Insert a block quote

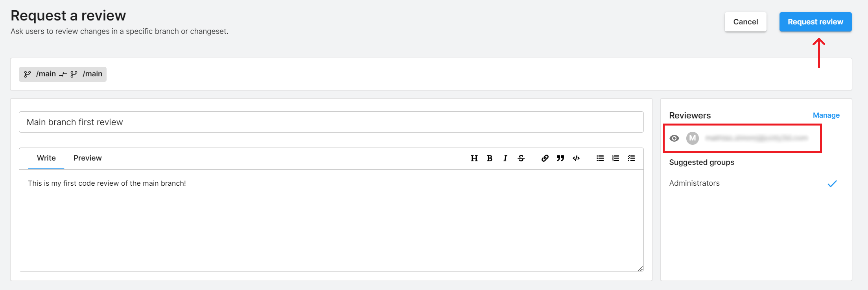pos(560,158)
